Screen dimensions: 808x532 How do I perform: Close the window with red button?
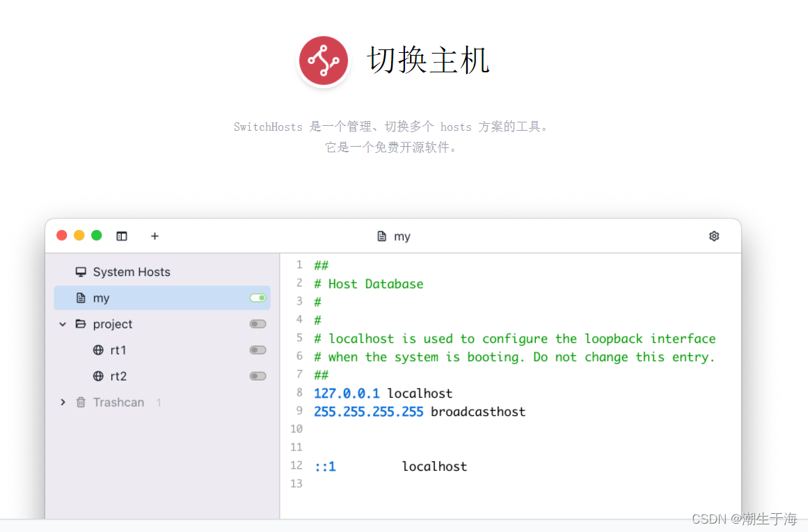[62, 235]
